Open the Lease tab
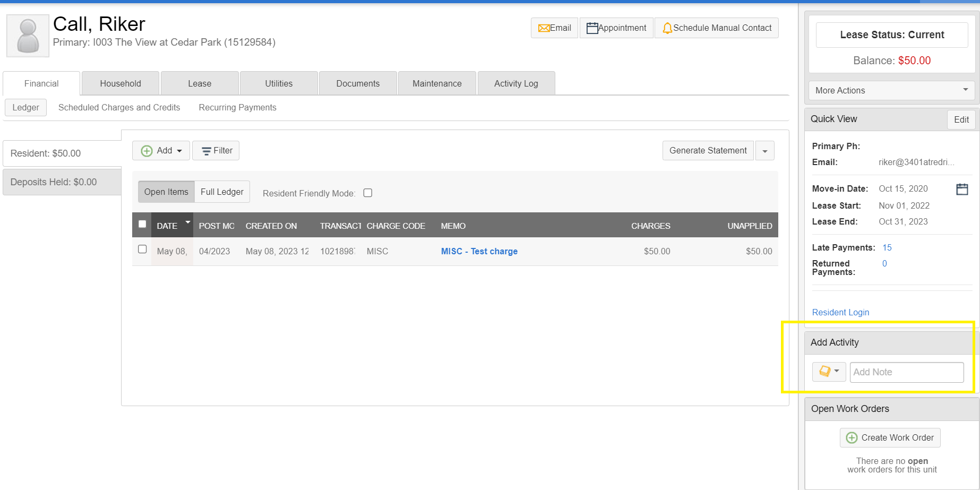 [200, 83]
